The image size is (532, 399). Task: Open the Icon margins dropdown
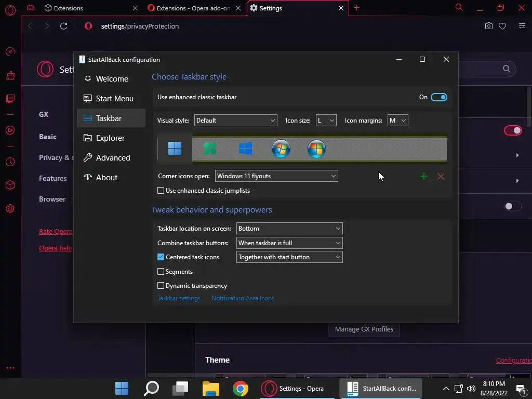pyautogui.click(x=397, y=121)
